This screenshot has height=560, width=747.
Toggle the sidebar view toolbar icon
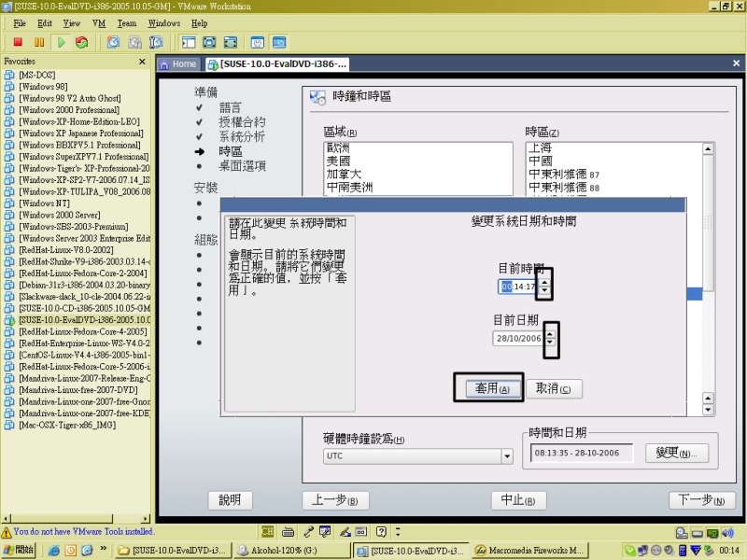(189, 42)
